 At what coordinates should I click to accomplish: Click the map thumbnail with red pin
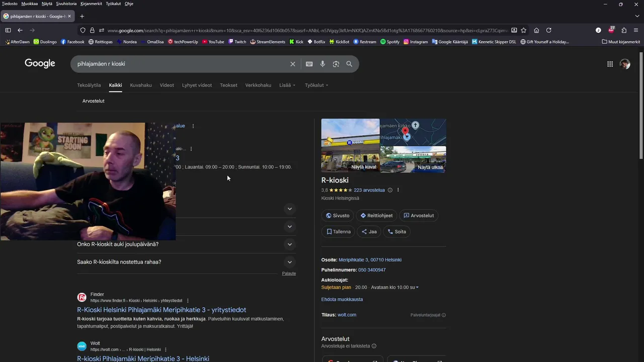(x=413, y=132)
